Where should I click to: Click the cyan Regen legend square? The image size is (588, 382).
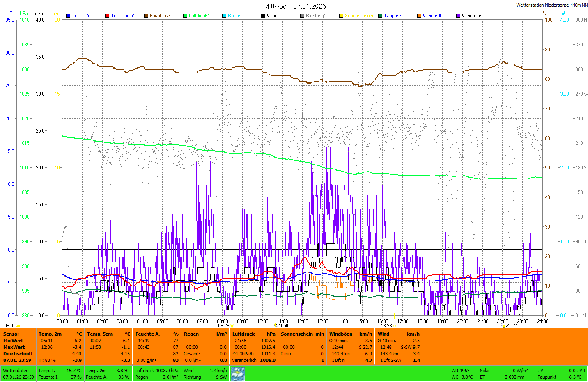tap(224, 16)
